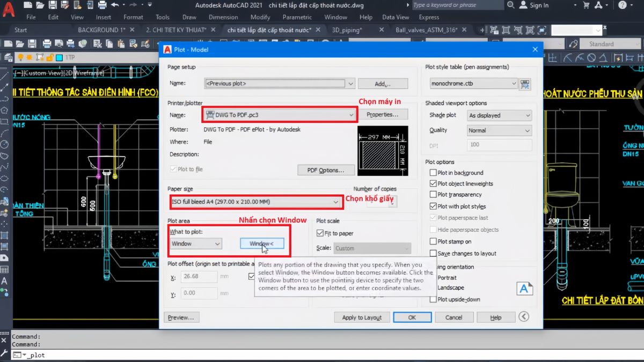Enable Plot upside-down checkbox
Image resolution: width=644 pixels, height=362 pixels.
click(433, 299)
